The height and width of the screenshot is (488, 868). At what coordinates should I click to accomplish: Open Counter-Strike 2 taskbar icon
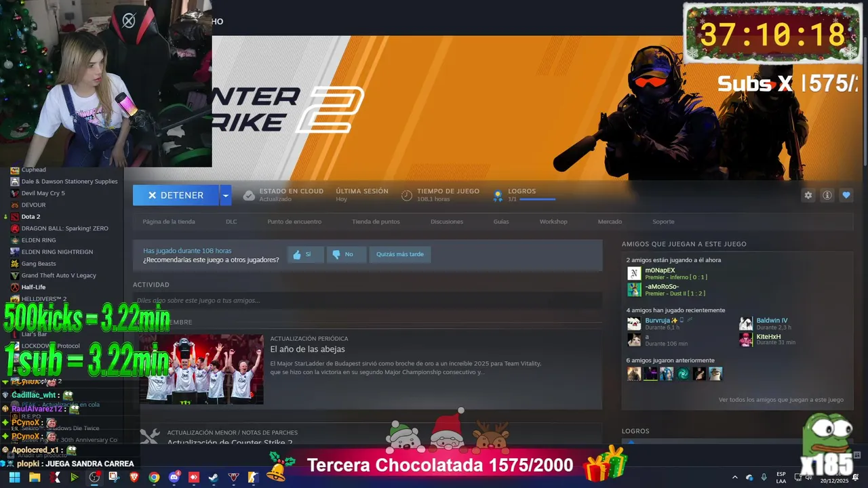[x=254, y=477]
